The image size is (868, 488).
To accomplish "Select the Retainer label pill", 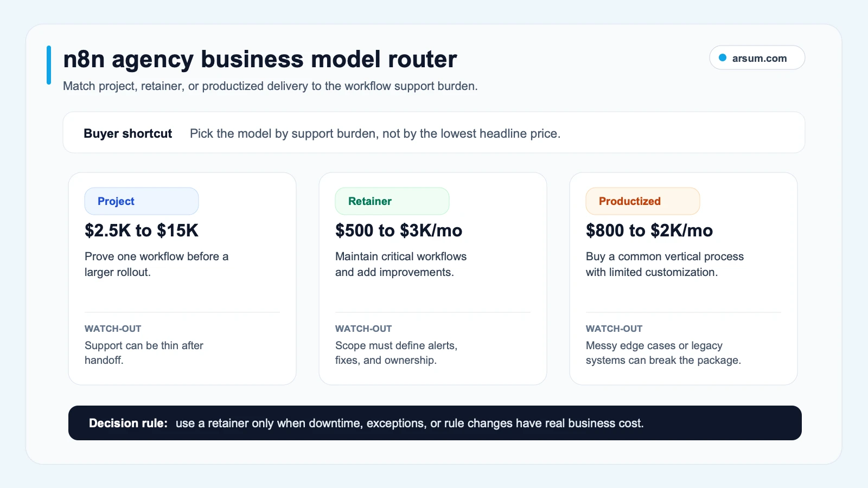I will click(392, 201).
